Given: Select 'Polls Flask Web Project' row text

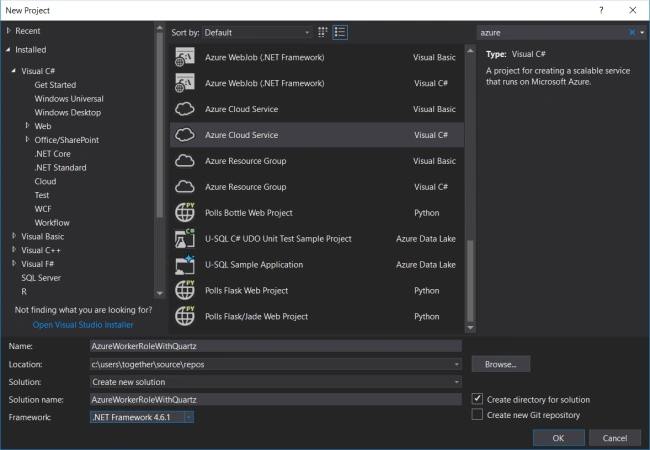Looking at the screenshot, I should (246, 290).
